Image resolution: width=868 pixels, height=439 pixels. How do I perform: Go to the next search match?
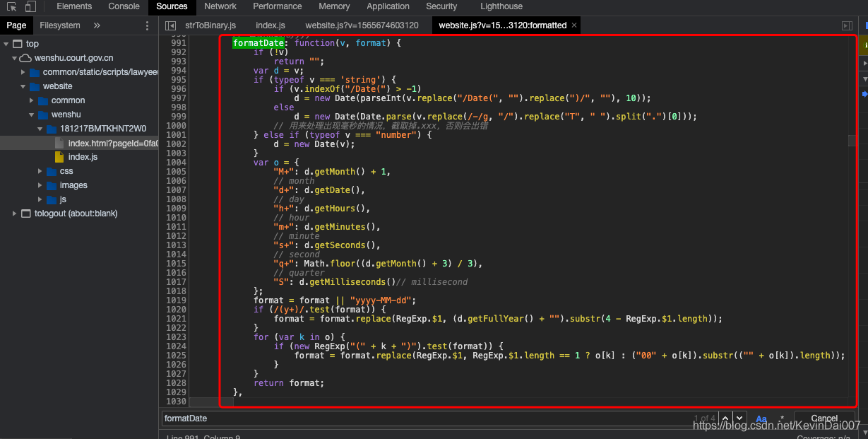point(739,418)
